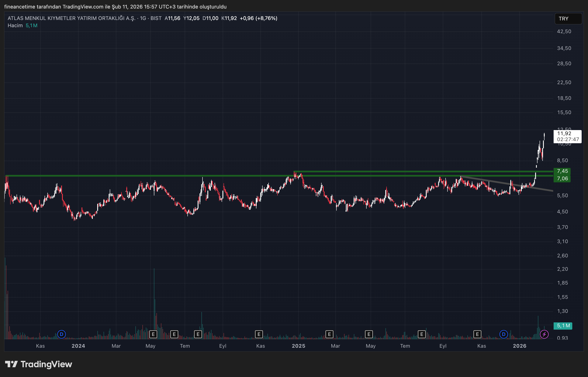The width and height of the screenshot is (588, 377).
Task: Click the E marker just right of Tem 2024
Action: click(198, 334)
